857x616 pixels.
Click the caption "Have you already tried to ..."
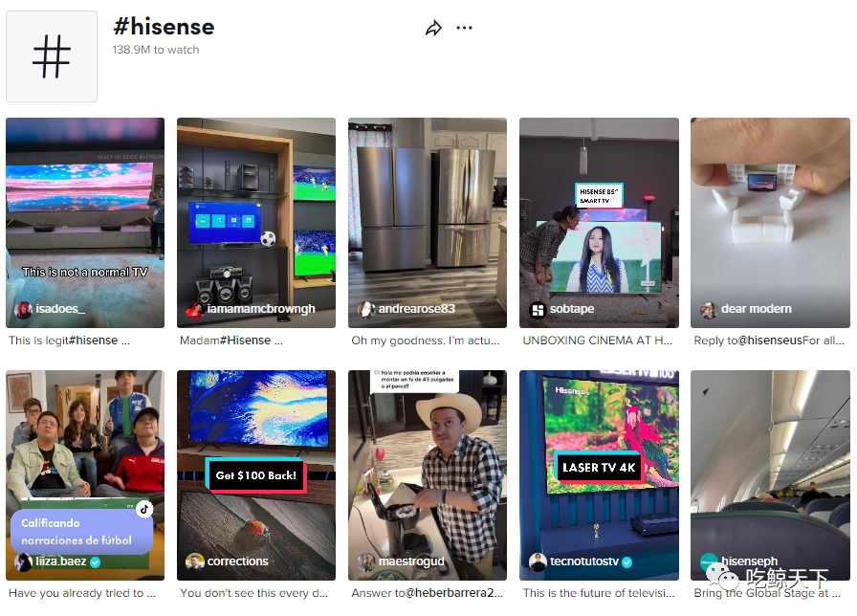coord(82,593)
